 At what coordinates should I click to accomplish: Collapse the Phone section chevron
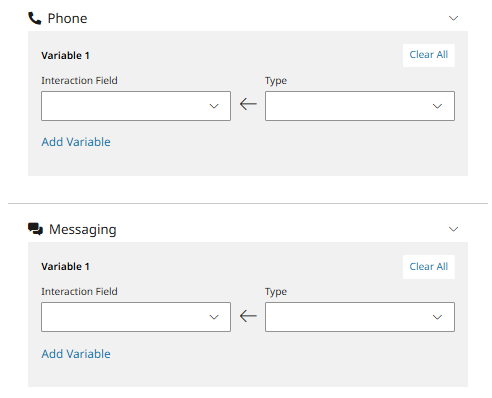coord(453,18)
